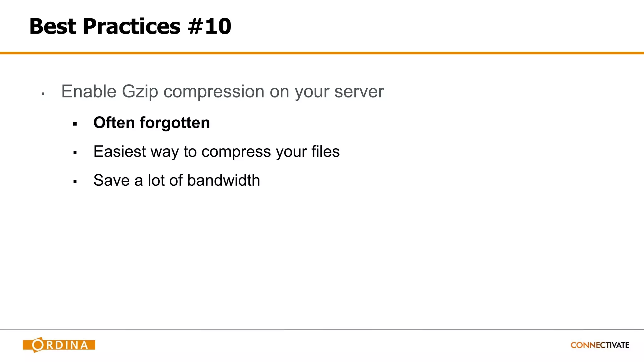Click the Best Practices #10 slide title
Image resolution: width=644 pixels, height=362 pixels.
point(130,26)
